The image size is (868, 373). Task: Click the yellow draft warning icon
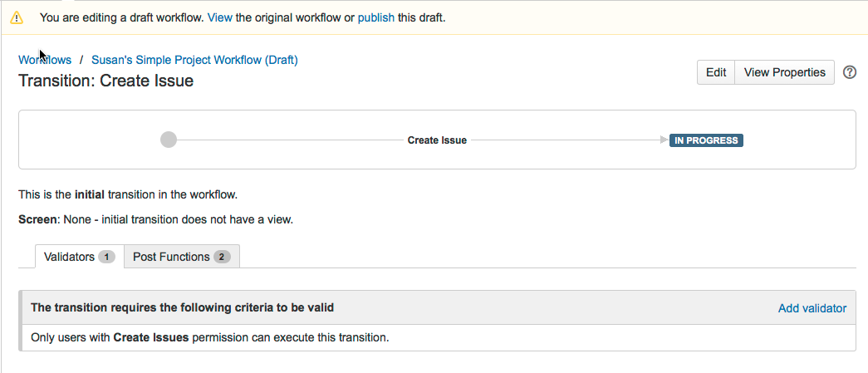click(17, 17)
